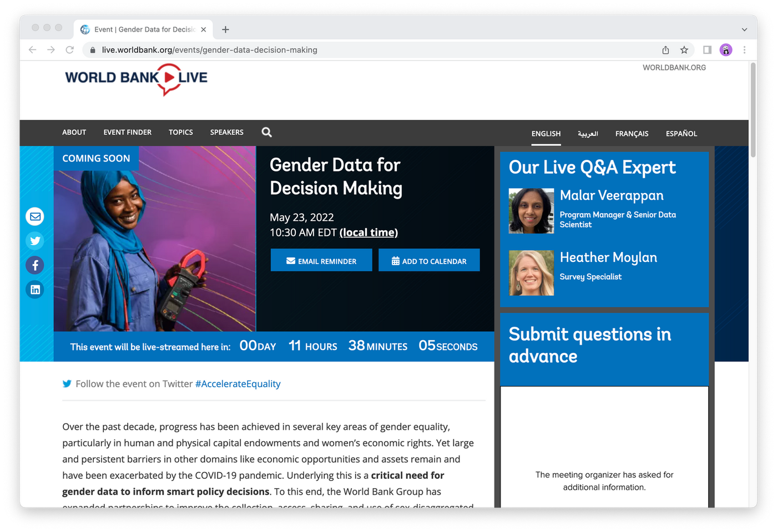Switch language to Français
Image resolution: width=777 pixels, height=532 pixels.
tap(632, 134)
